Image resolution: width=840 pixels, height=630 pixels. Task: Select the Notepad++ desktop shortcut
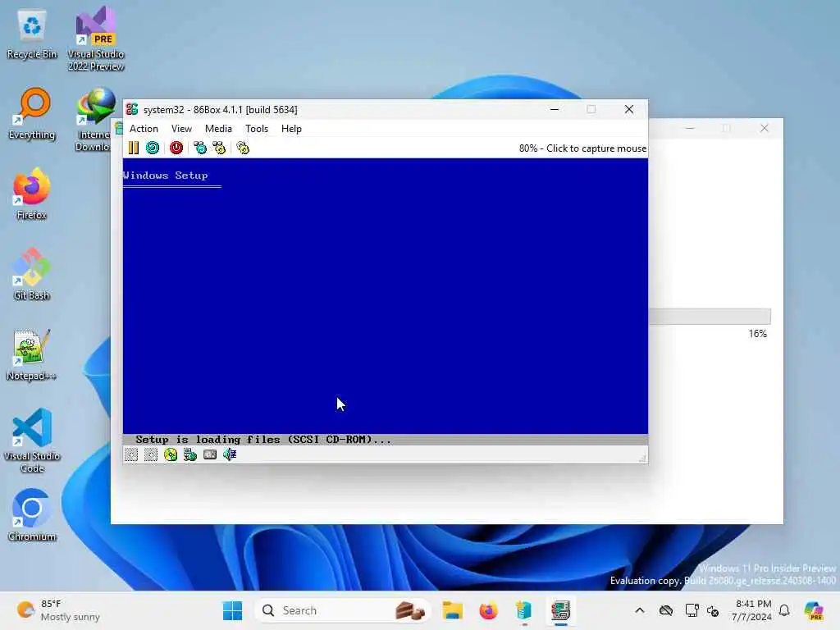(32, 354)
